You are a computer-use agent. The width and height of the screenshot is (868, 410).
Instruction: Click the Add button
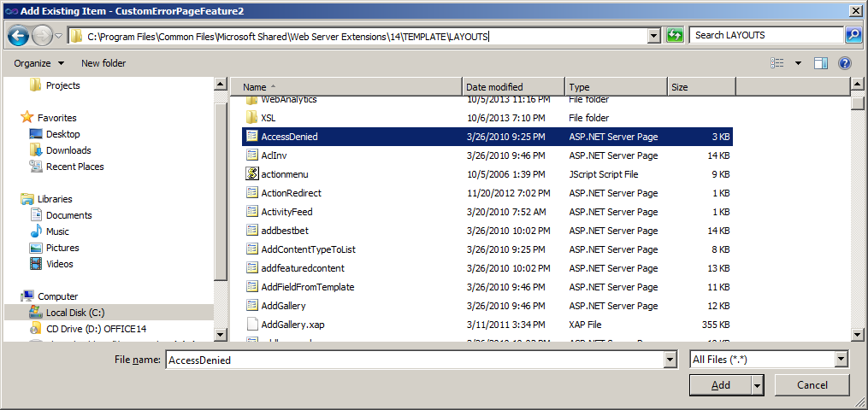[x=720, y=385]
